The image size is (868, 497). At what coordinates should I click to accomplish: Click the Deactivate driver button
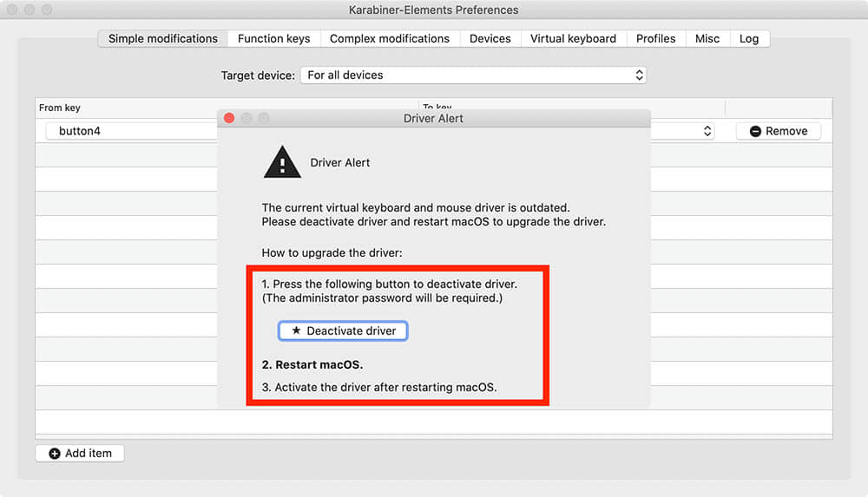click(x=343, y=331)
